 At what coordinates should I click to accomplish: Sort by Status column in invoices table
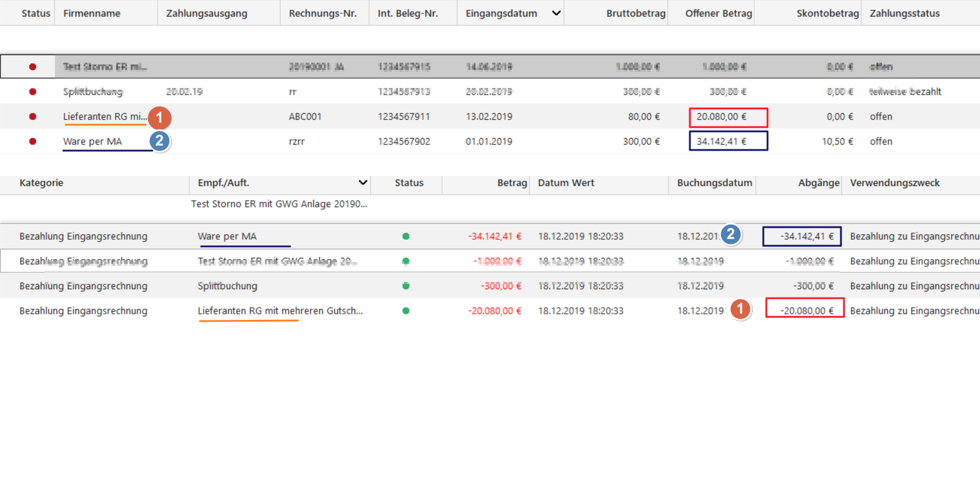[36, 13]
